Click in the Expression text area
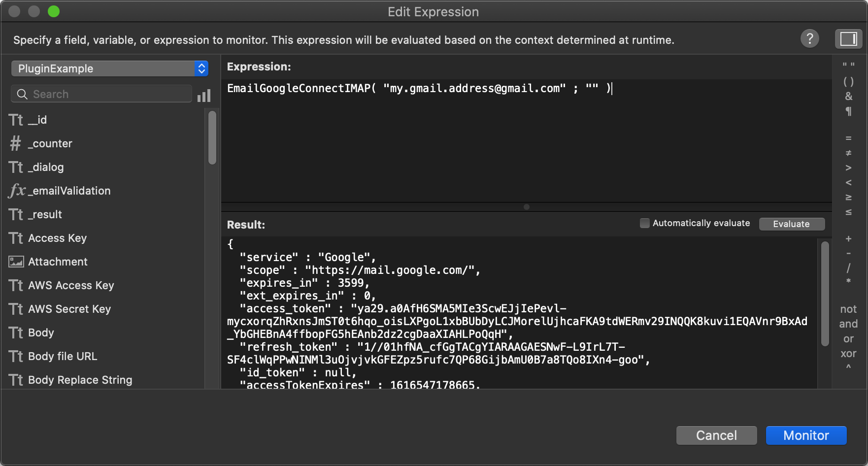 click(x=526, y=140)
